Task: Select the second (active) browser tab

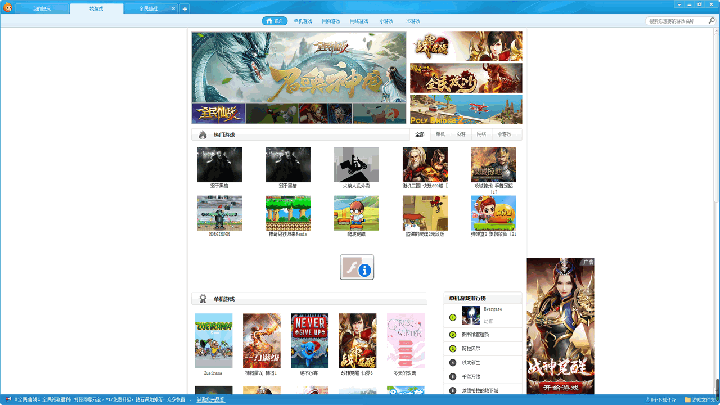Action: (x=96, y=9)
